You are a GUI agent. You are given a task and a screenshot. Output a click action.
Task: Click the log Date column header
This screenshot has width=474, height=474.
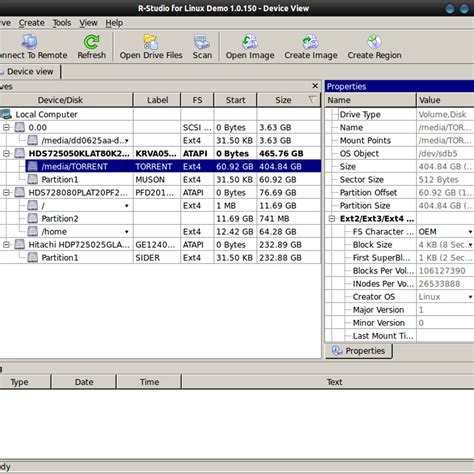[84, 382]
